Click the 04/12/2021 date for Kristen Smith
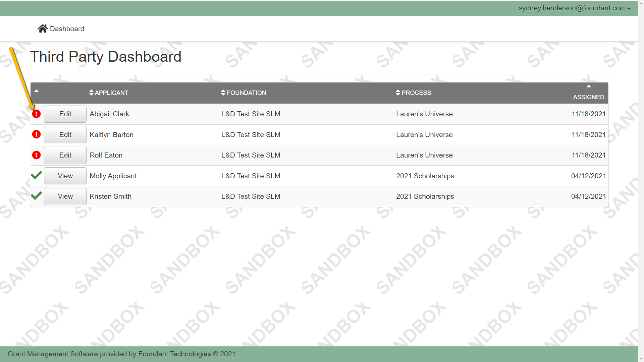The width and height of the screenshot is (644, 362). pyautogui.click(x=589, y=196)
